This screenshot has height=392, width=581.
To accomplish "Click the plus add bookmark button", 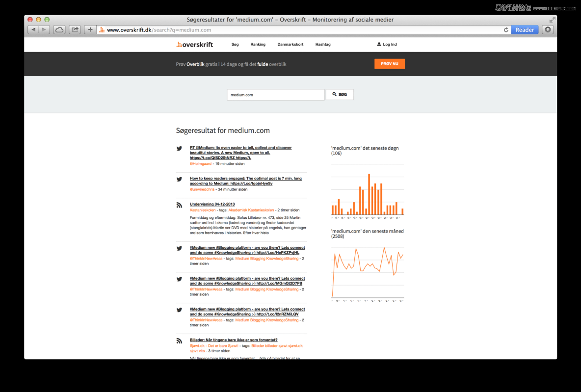I will pos(90,29).
